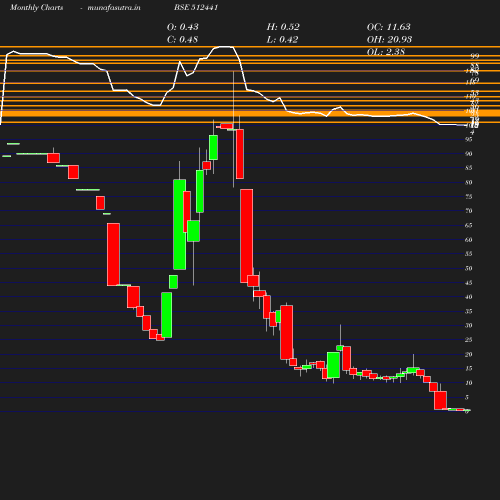Click the 'L: 0.42' low value
Image resolution: width=500 pixels, height=500 pixels.
click(282, 39)
